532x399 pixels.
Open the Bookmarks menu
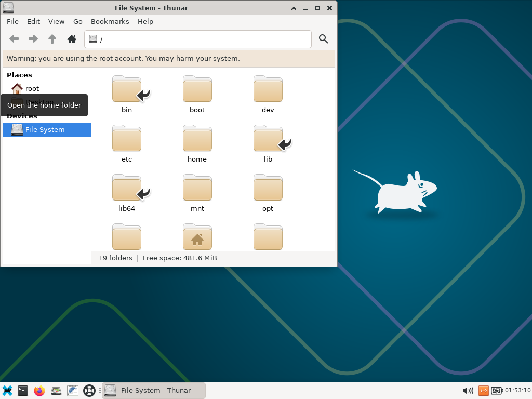pyautogui.click(x=110, y=21)
